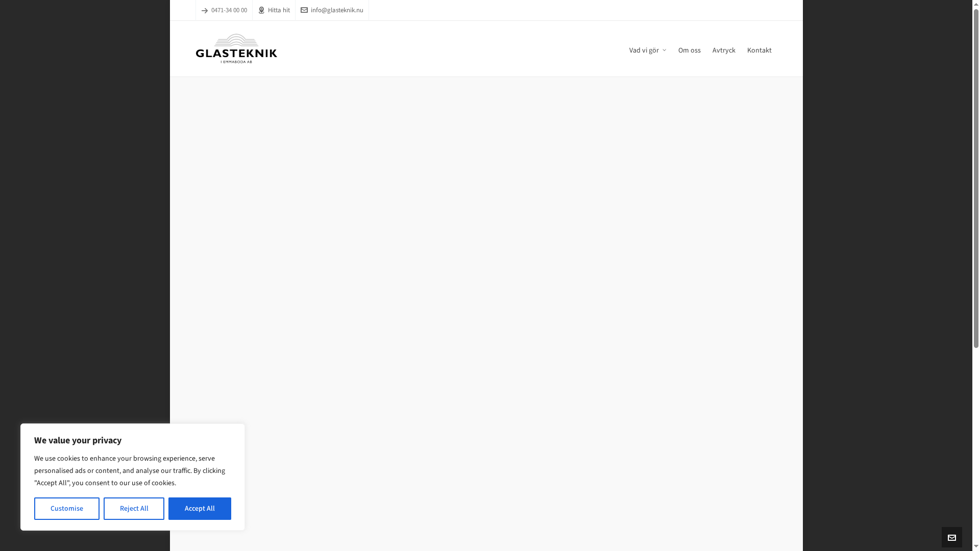Select Om oss in the navigation
The height and width of the screenshot is (551, 980).
pyautogui.click(x=689, y=50)
